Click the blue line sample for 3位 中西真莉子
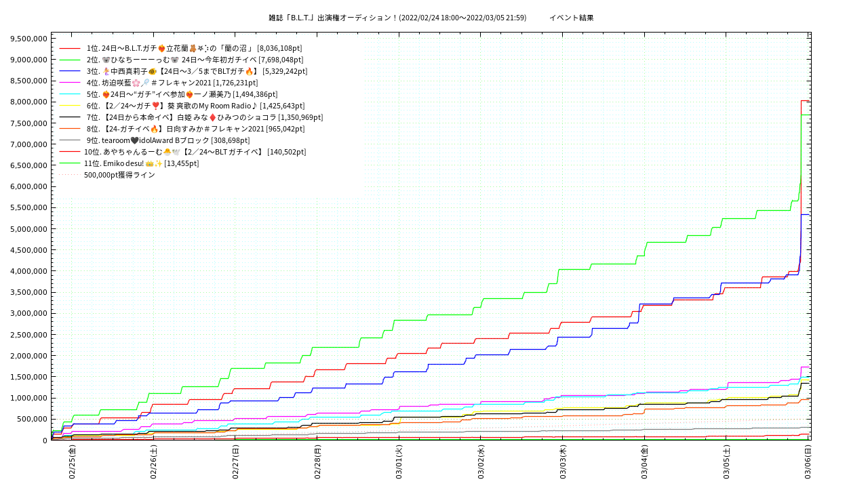This screenshot has width=868, height=488. [70, 71]
